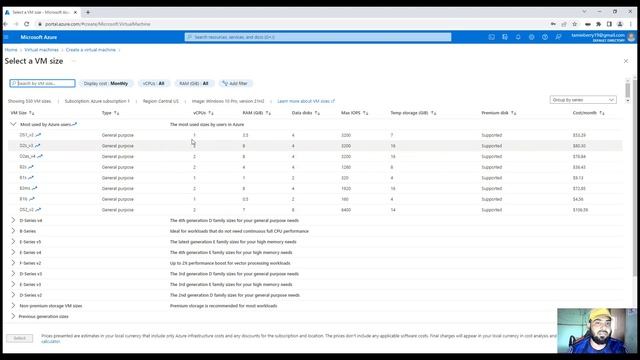Go back with the browser back arrow
640x360 pixels.
point(5,24)
